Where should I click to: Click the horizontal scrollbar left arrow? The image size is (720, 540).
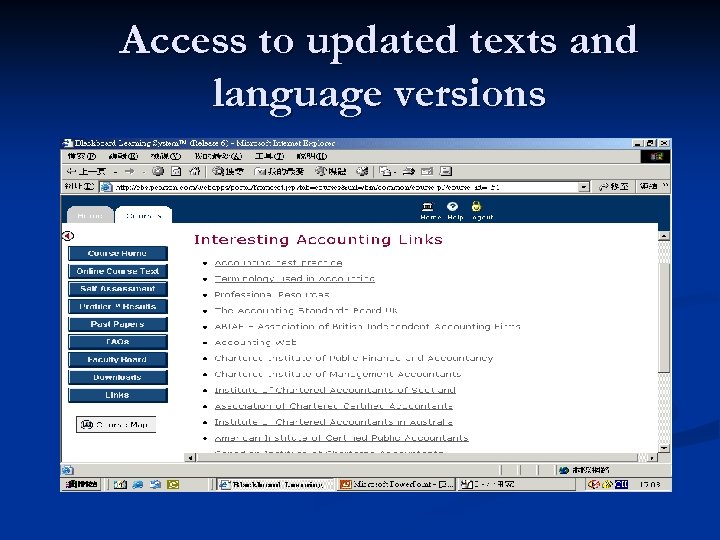[x=190, y=458]
